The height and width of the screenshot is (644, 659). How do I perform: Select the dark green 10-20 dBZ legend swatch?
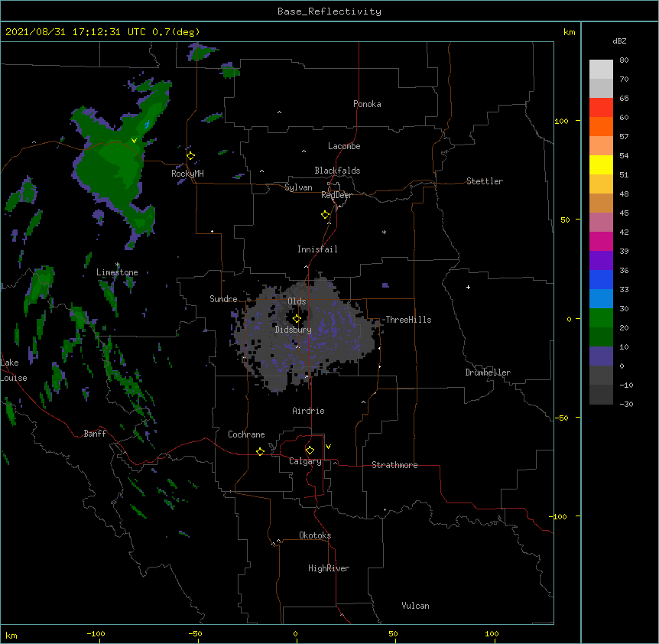click(x=601, y=337)
